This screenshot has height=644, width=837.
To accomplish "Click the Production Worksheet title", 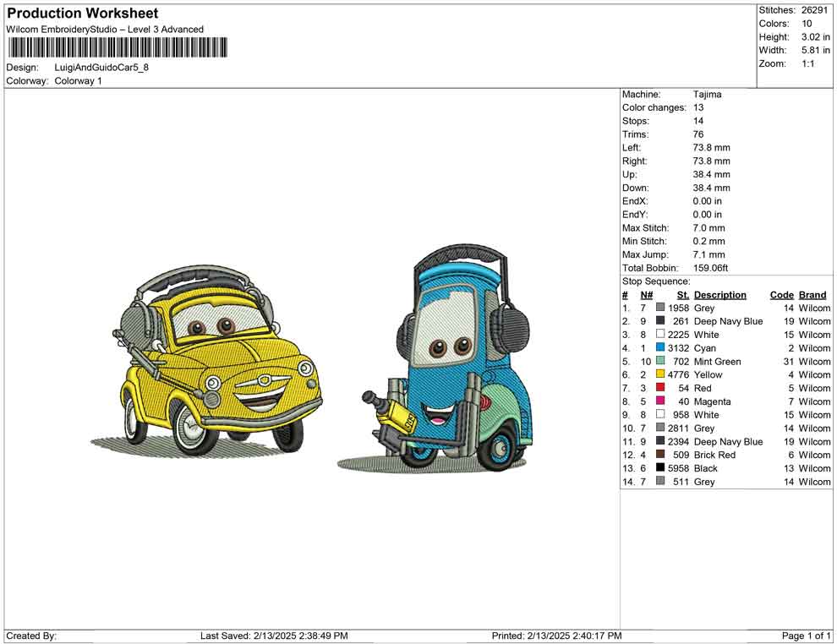I will click(x=83, y=14).
